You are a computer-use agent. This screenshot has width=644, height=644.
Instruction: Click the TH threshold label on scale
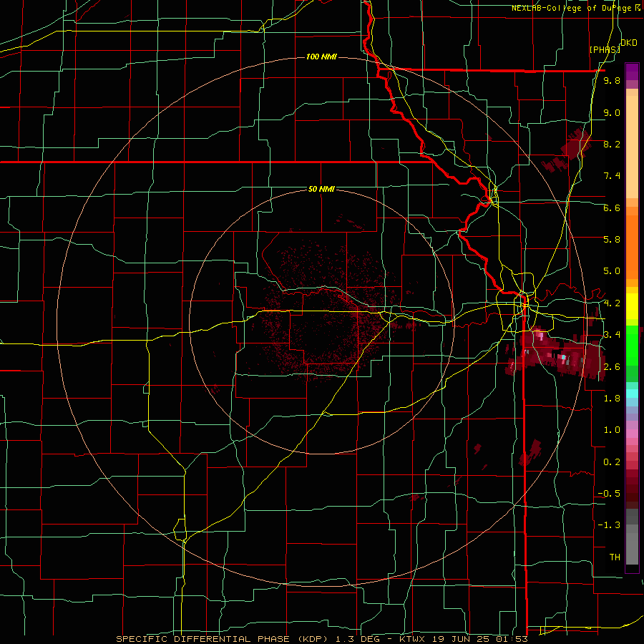click(x=615, y=557)
